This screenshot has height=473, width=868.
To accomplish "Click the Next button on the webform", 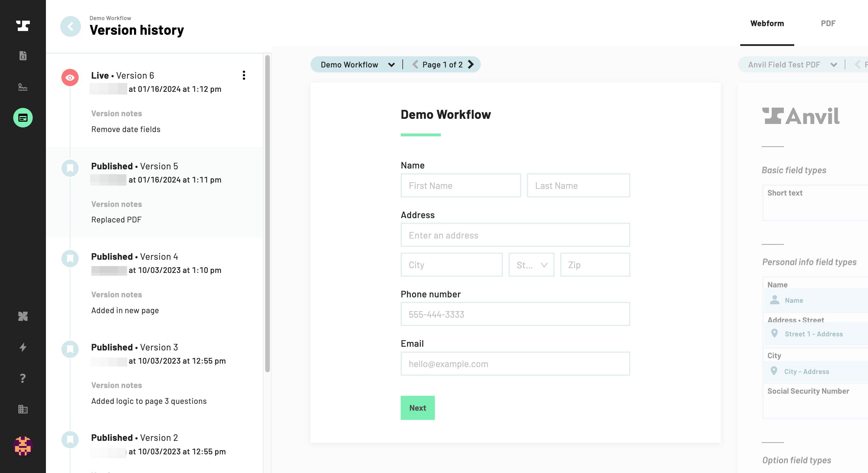I will coord(418,408).
